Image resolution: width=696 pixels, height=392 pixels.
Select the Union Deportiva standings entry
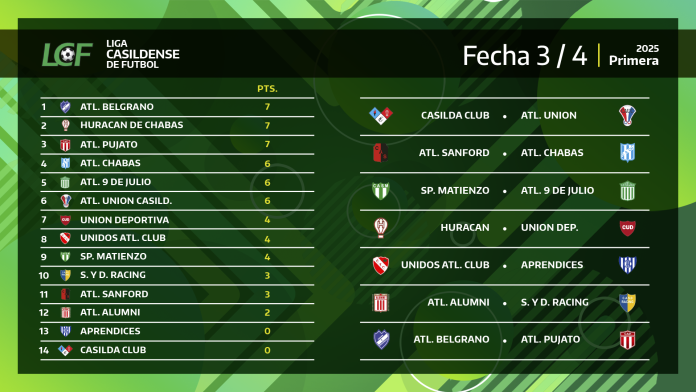(177, 220)
